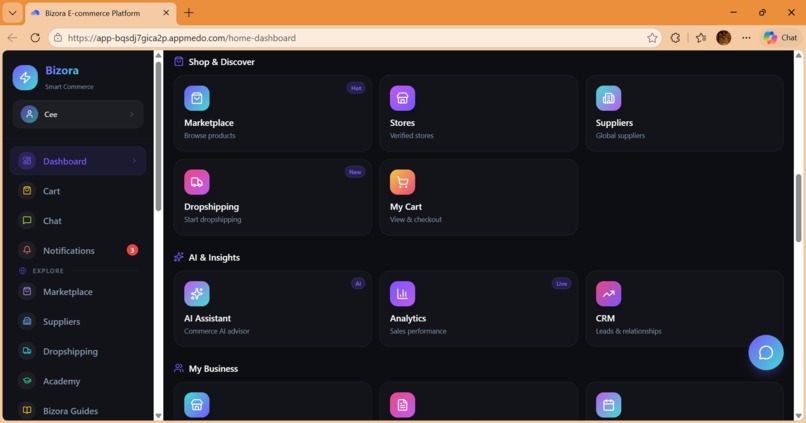
Task: Expand the Dashboard menu chevron
Action: pos(134,161)
